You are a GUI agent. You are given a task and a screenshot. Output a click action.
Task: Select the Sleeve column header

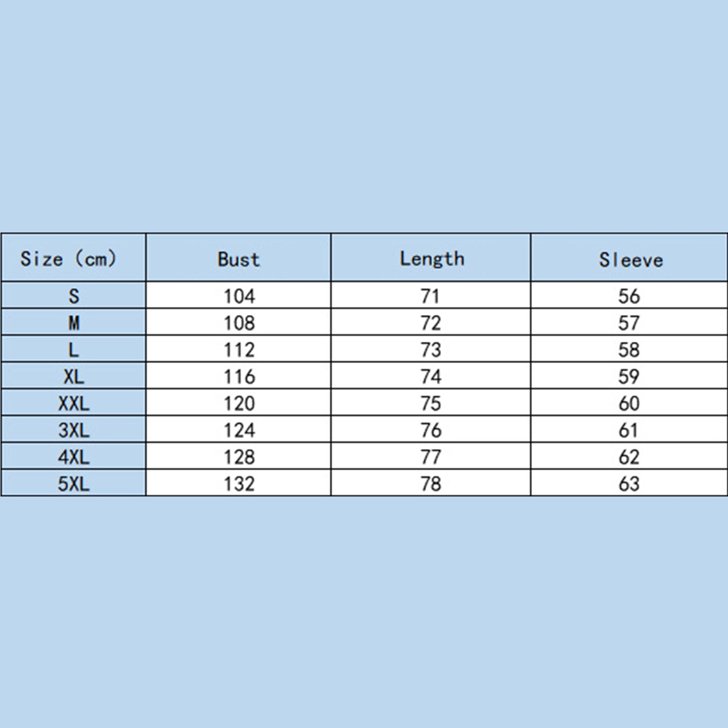630,260
